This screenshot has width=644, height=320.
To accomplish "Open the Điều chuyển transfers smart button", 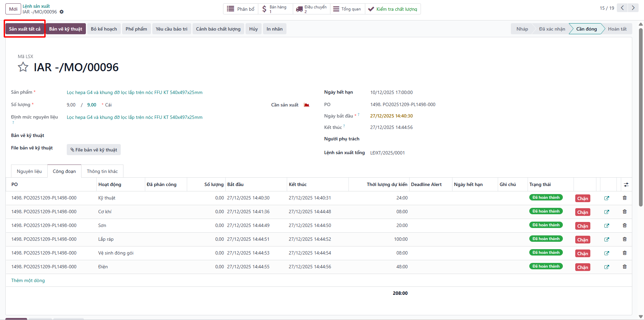I will point(311,9).
